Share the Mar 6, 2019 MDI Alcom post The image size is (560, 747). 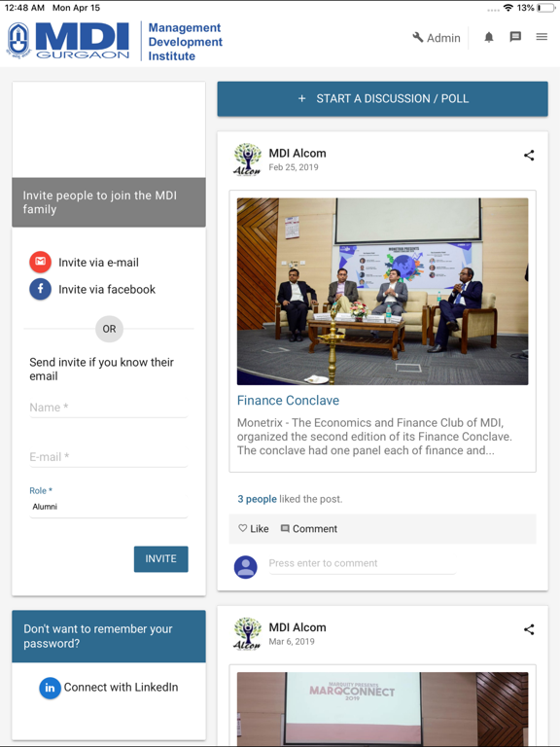pyautogui.click(x=529, y=629)
